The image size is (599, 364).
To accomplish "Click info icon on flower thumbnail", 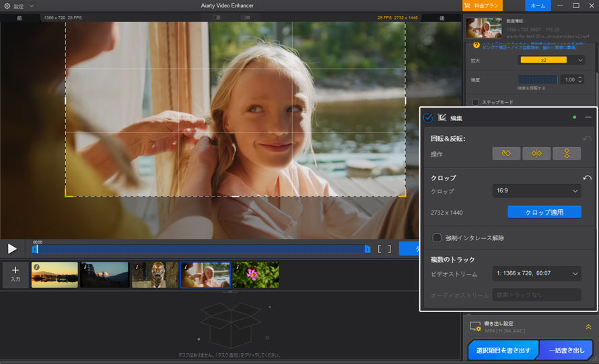I will [x=237, y=267].
